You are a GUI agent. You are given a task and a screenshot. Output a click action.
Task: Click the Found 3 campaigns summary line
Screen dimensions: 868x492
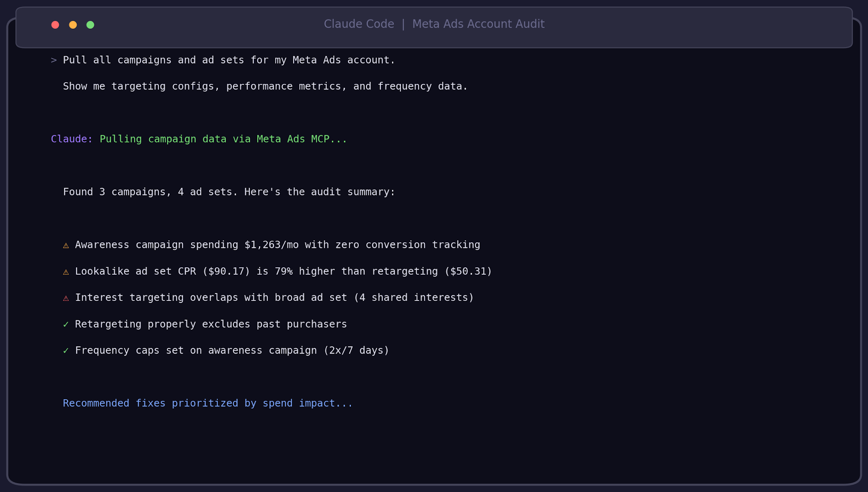[x=228, y=192]
